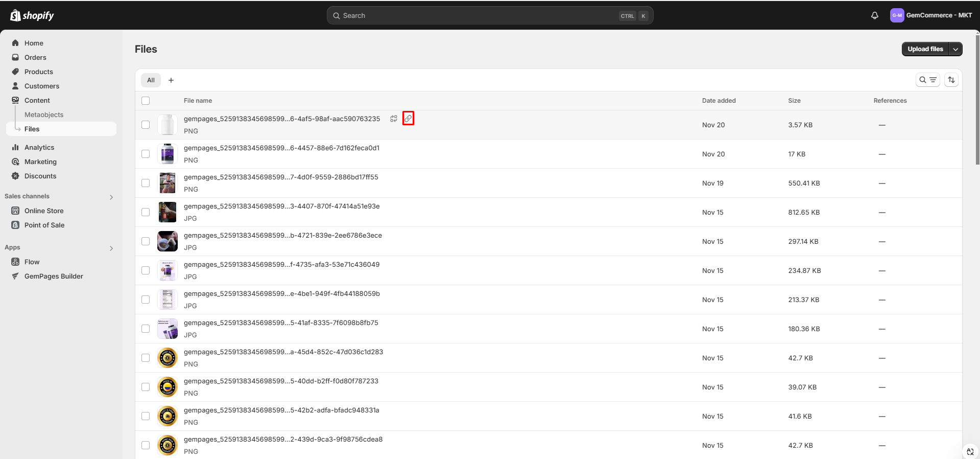
Task: Click the bottom-right sidekick icon
Action: [970, 451]
